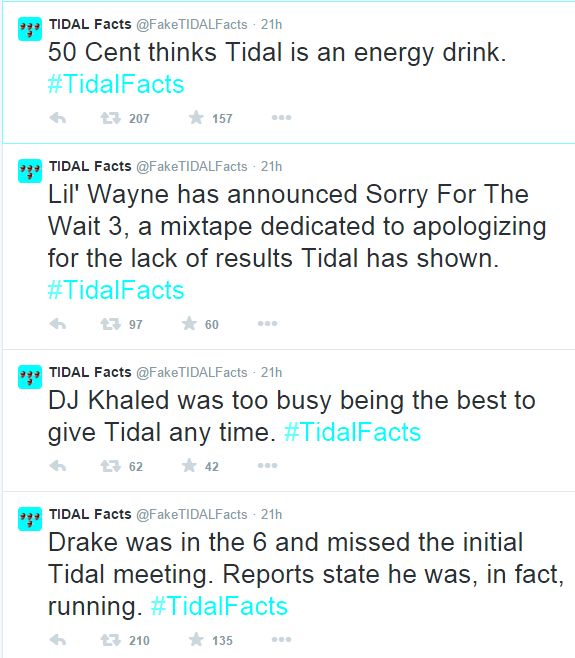Viewport: 575px width, 658px height.
Task: Favorite the Drake in the 6 tweet
Action: click(196, 640)
